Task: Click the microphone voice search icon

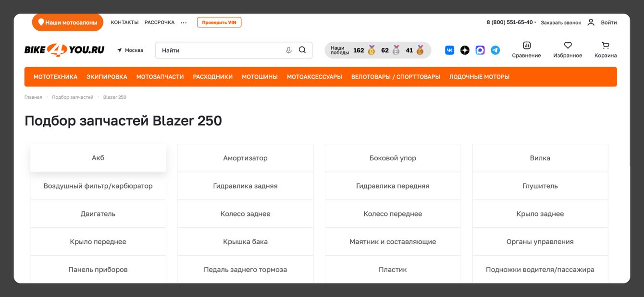Action: point(288,50)
